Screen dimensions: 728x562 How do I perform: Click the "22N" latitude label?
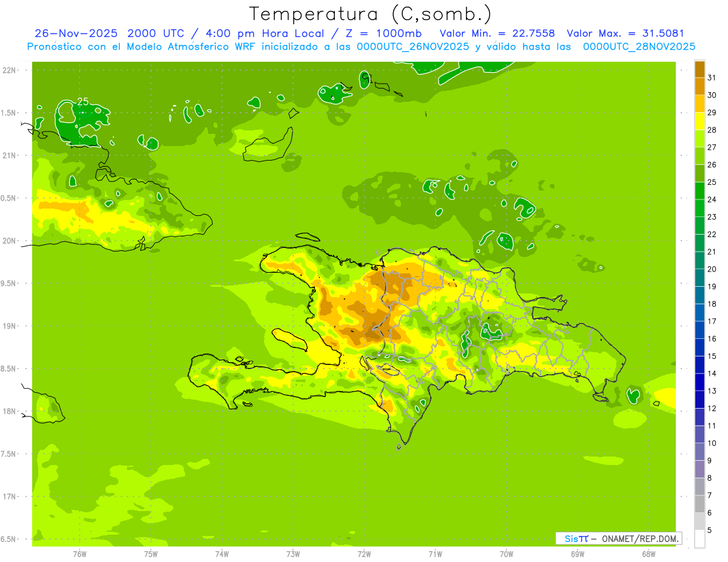[x=8, y=70]
